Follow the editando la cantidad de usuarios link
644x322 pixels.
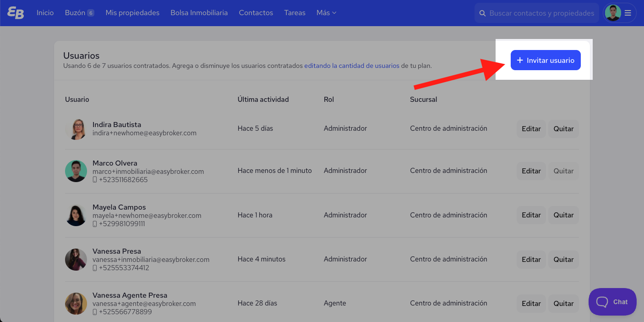(x=352, y=66)
